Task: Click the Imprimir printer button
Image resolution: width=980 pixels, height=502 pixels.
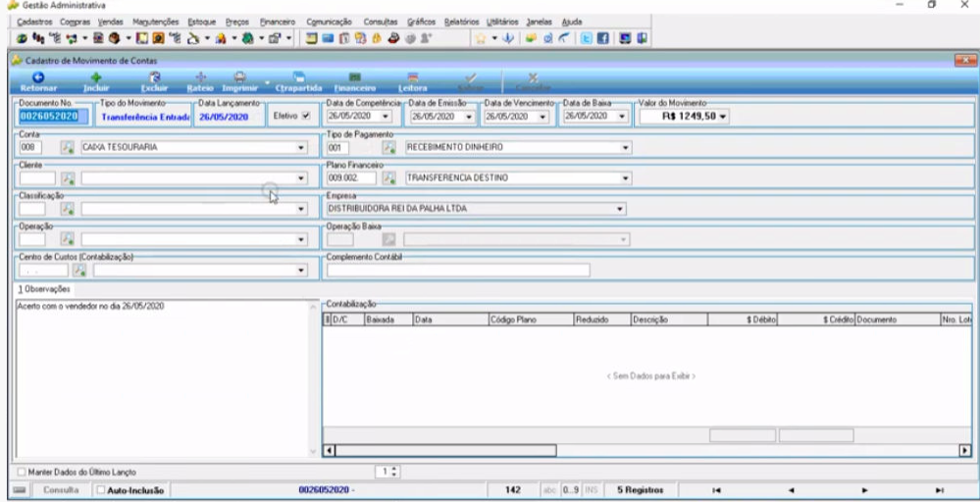Action: pyautogui.click(x=240, y=81)
